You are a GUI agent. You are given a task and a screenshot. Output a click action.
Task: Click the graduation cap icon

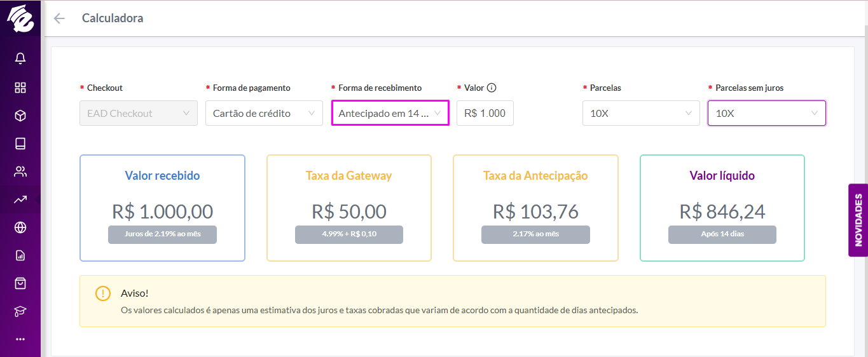point(20,311)
